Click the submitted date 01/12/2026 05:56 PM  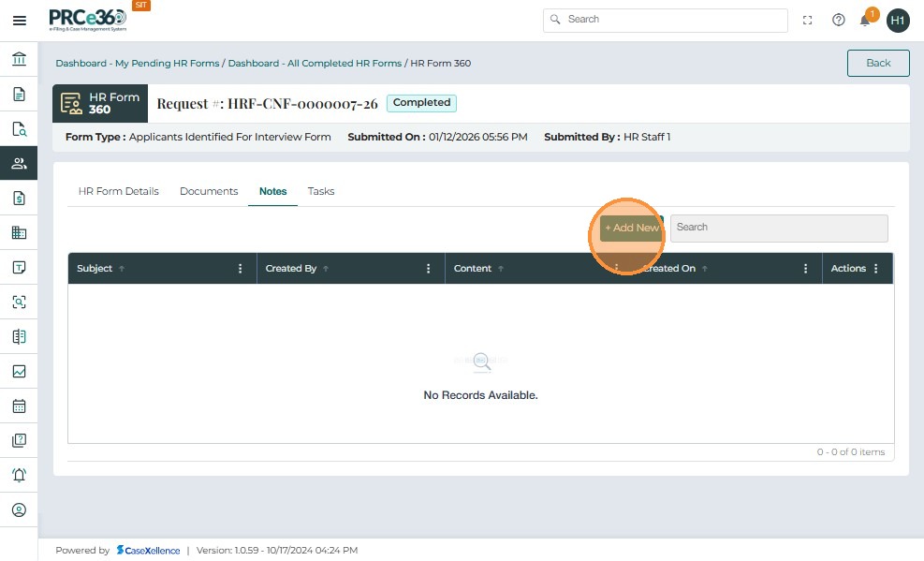[x=477, y=138]
